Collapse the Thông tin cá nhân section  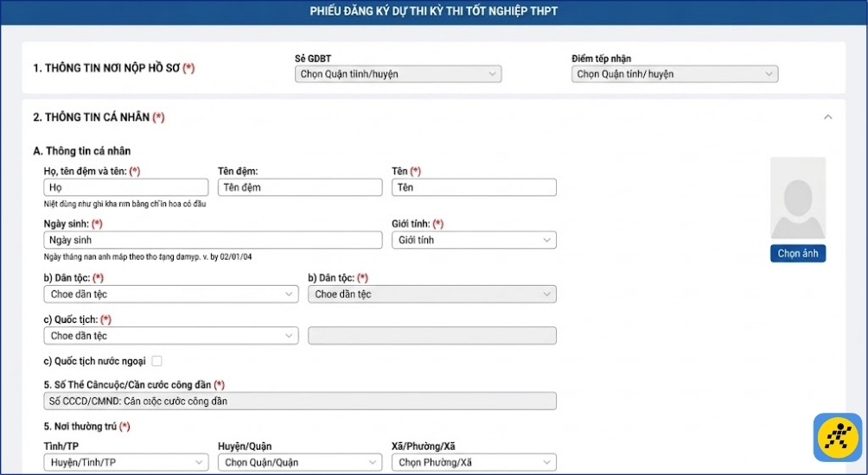tap(827, 117)
